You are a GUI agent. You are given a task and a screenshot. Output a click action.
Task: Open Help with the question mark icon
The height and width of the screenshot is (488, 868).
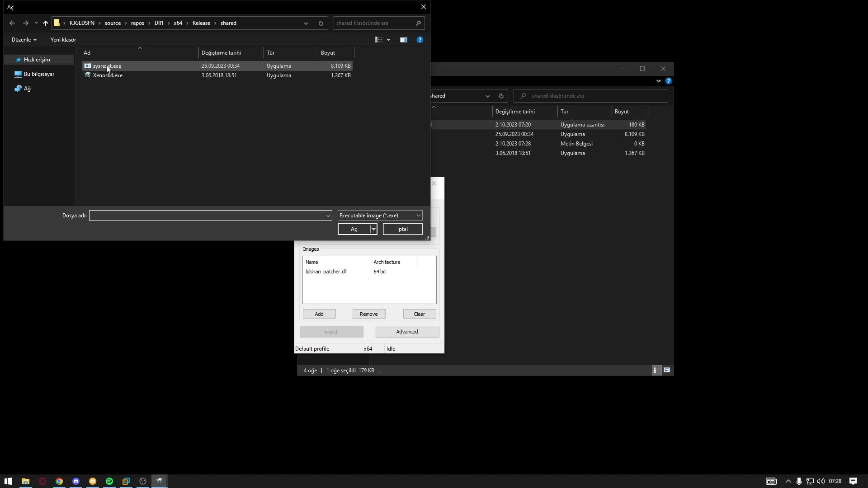tap(420, 40)
